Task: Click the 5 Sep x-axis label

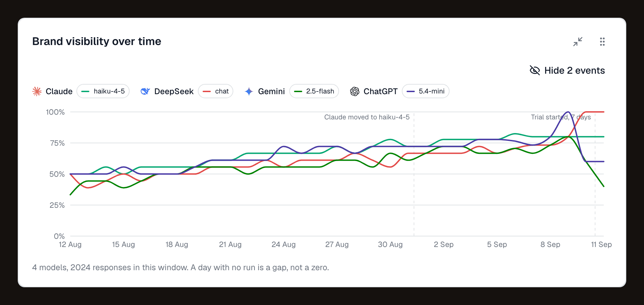Action: (x=497, y=244)
